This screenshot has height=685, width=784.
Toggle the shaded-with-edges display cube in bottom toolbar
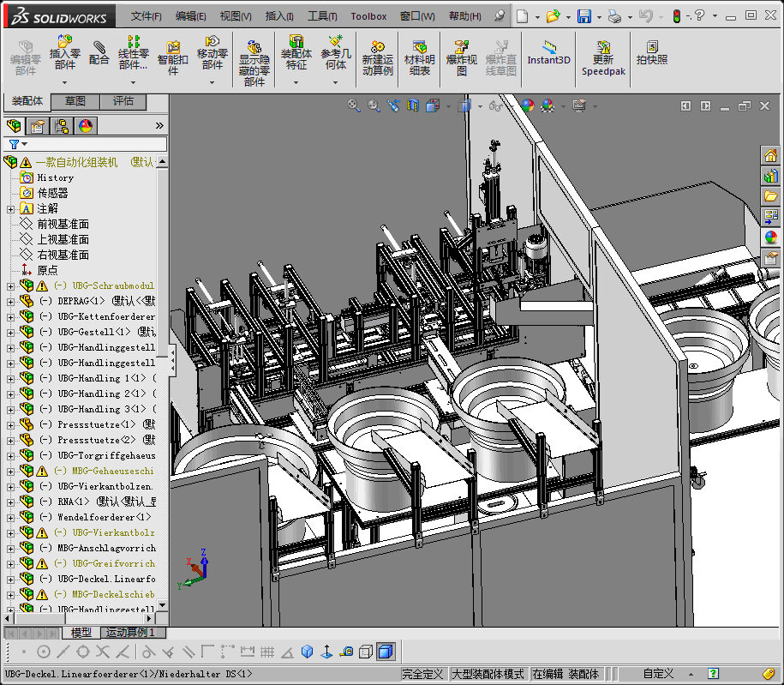tap(386, 652)
